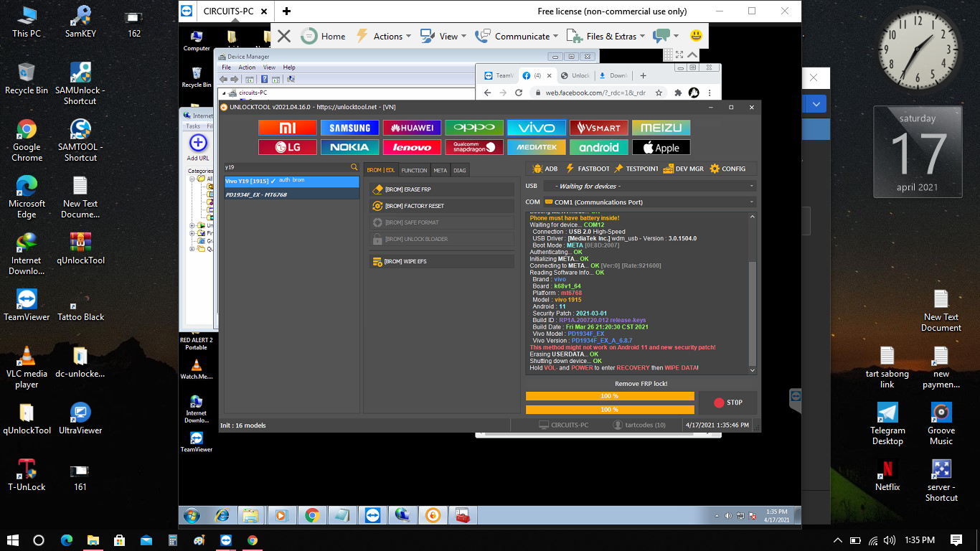Select the Xiaomi MI brand tile
The width and height of the screenshot is (980, 551).
[x=288, y=128]
